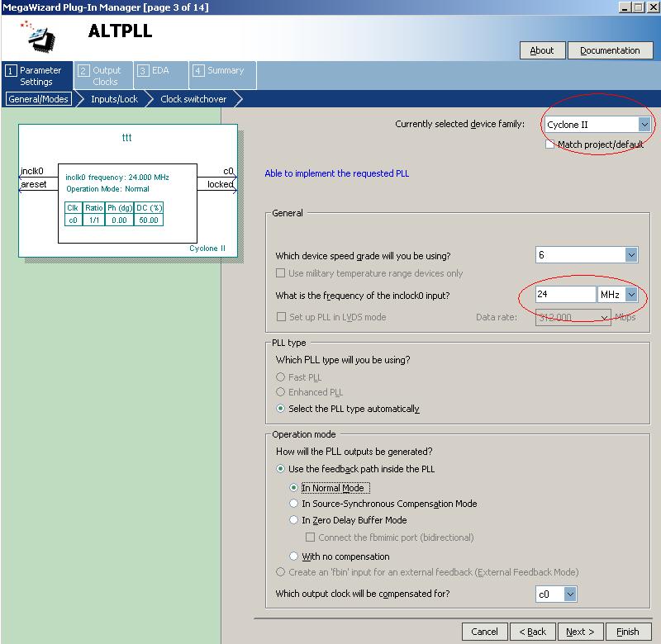Switch to the EDA tab
The width and height of the screenshot is (661, 644).
point(160,76)
